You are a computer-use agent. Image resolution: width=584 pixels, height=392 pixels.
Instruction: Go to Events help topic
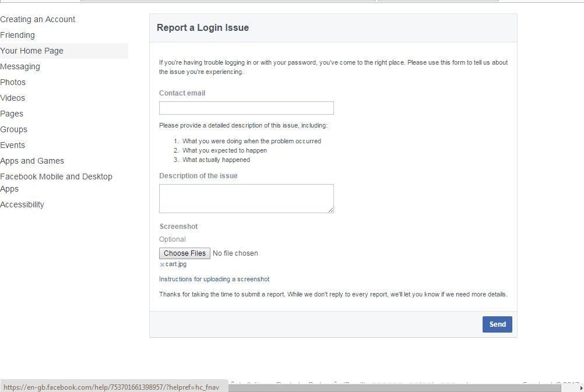pyautogui.click(x=13, y=145)
